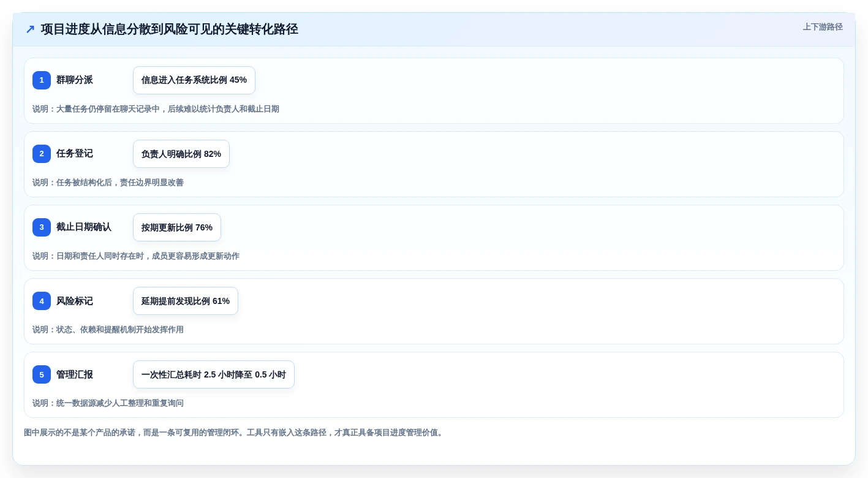Select the 群聊分派 step title
Image resolution: width=868 pixels, height=478 pixels.
(75, 80)
